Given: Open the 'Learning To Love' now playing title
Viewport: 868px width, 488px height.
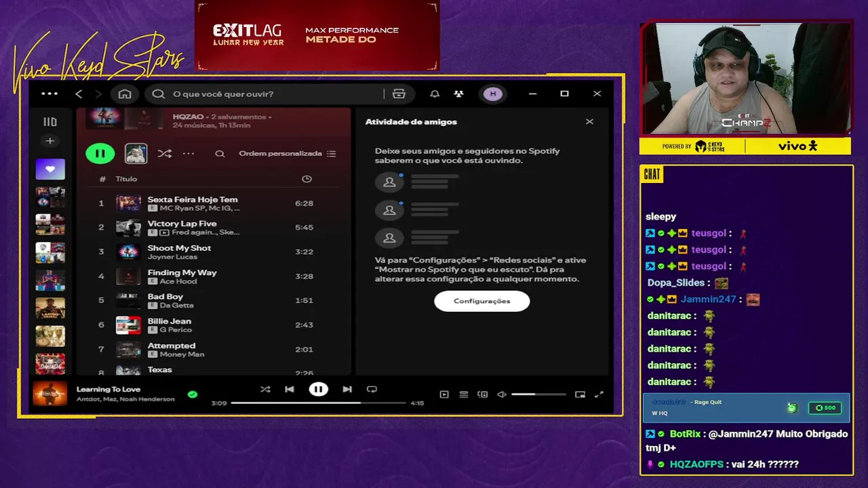Looking at the screenshot, I should (108, 389).
